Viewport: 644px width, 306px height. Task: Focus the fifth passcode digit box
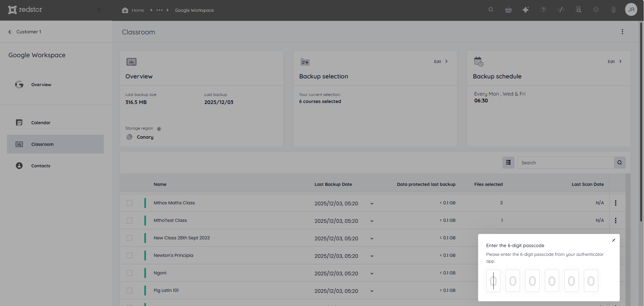tap(572, 281)
